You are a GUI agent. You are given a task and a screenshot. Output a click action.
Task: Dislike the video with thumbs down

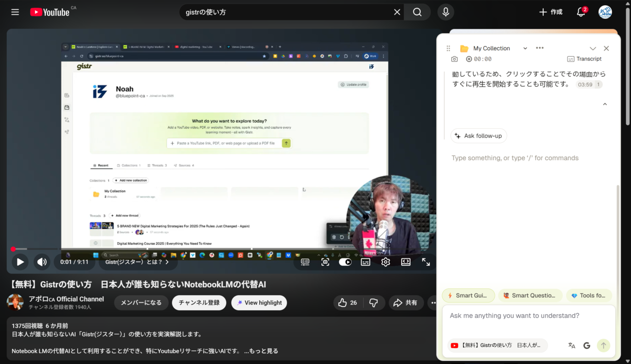pyautogui.click(x=374, y=303)
